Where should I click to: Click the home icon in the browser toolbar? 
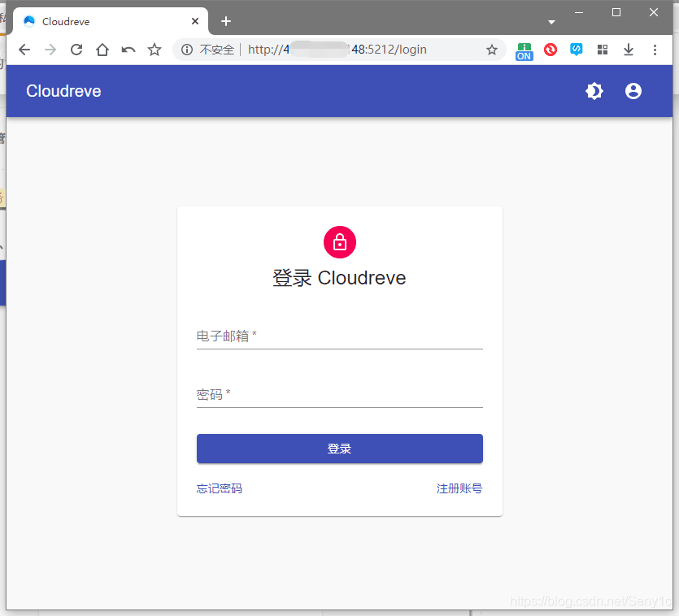102,50
